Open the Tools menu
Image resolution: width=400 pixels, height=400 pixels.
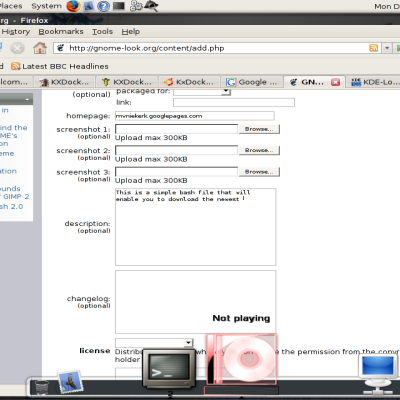coord(102,32)
